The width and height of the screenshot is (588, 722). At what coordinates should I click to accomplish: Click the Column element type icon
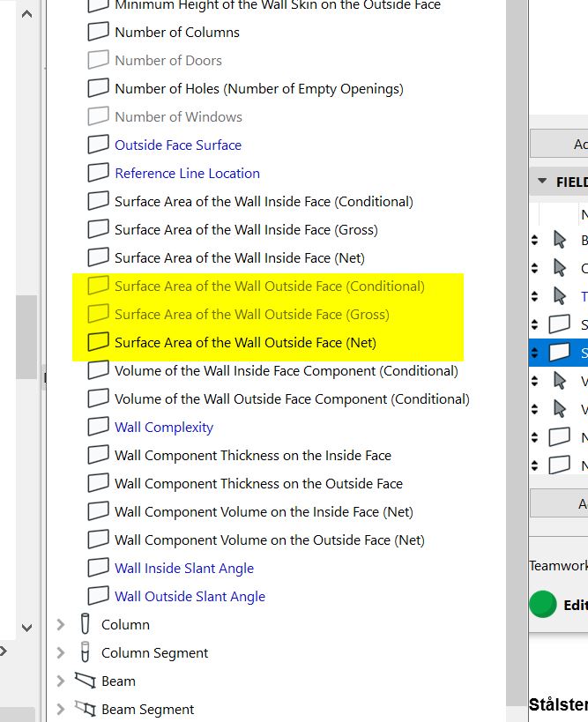point(86,625)
